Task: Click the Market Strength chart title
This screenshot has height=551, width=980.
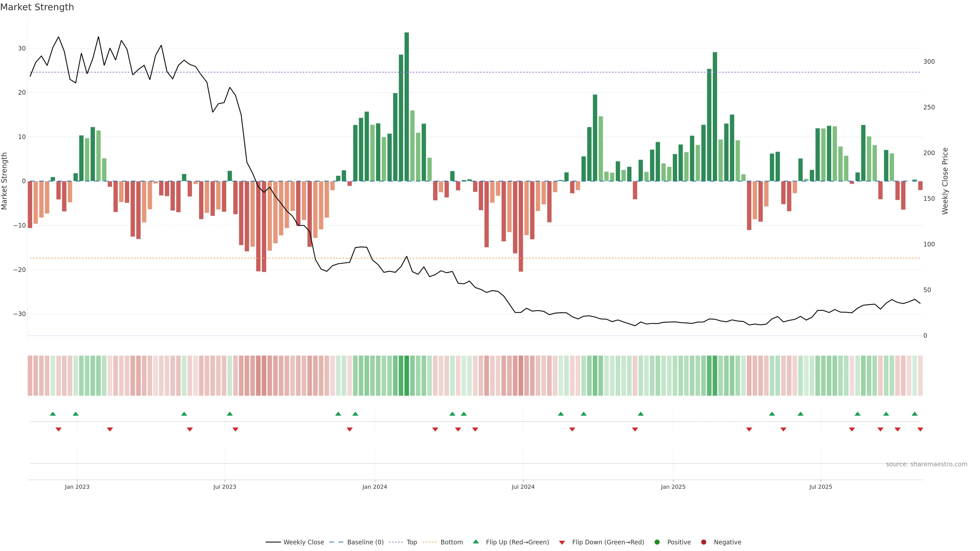Action: 37,7
